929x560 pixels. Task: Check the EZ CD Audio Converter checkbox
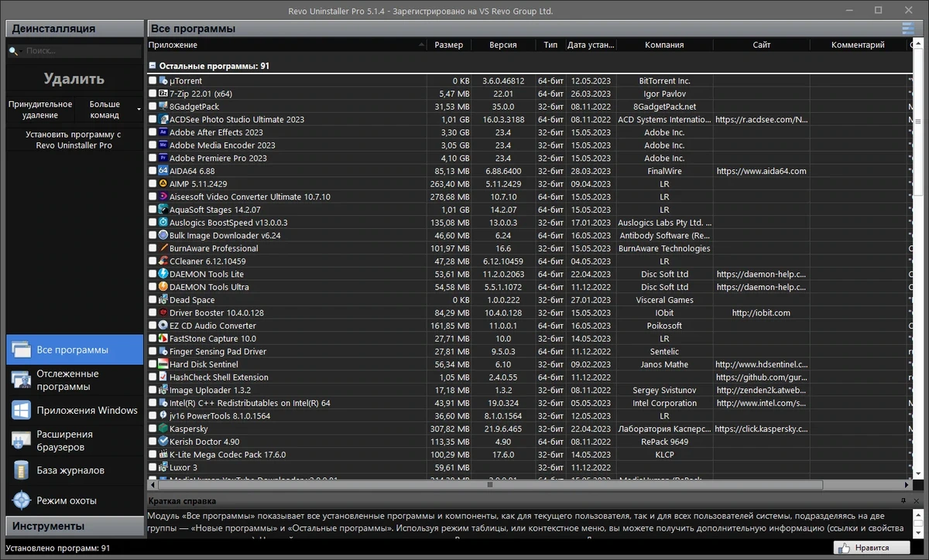tap(153, 326)
